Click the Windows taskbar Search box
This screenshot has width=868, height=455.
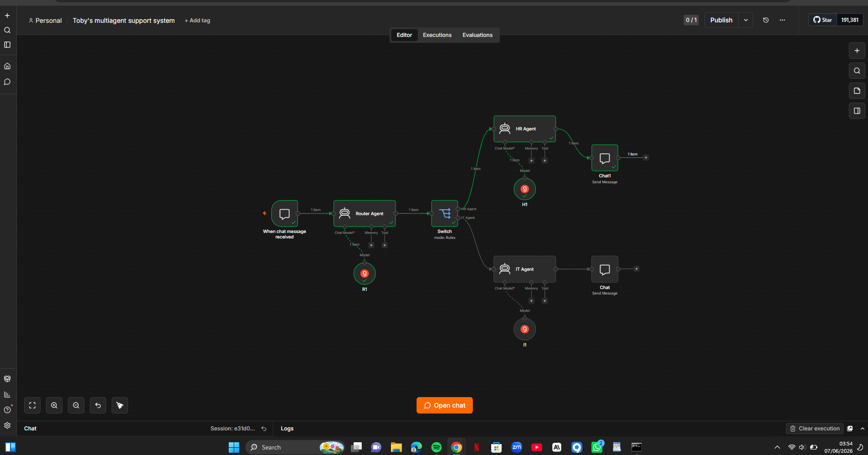[295, 447]
